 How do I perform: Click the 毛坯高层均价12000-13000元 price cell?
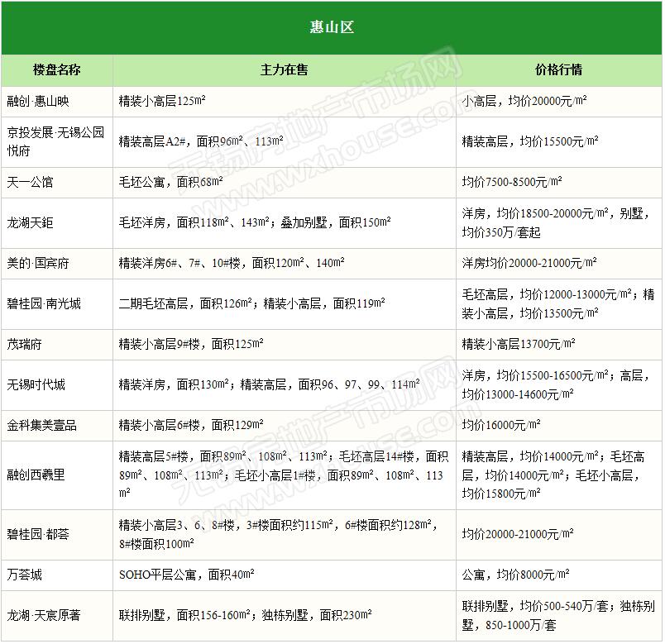point(558,304)
